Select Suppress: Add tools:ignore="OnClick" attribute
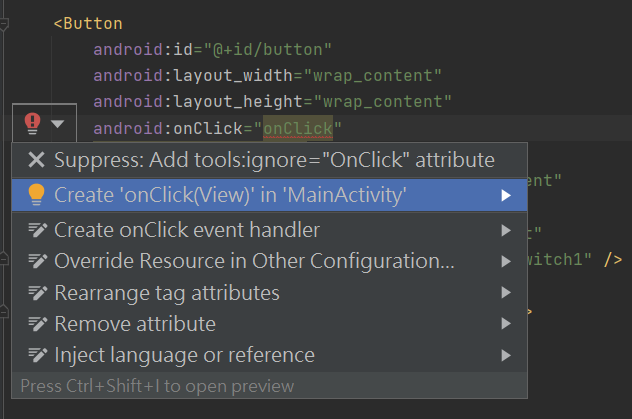 click(270, 160)
